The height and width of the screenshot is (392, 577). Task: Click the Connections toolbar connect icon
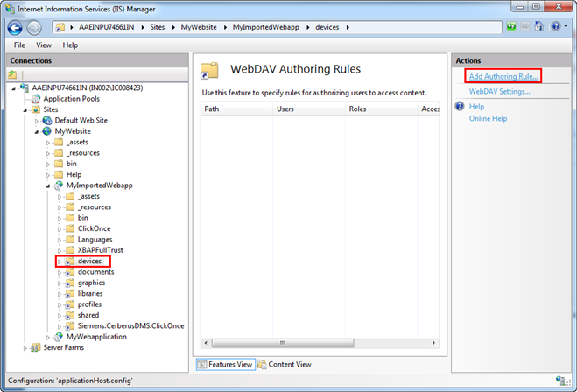tap(13, 74)
